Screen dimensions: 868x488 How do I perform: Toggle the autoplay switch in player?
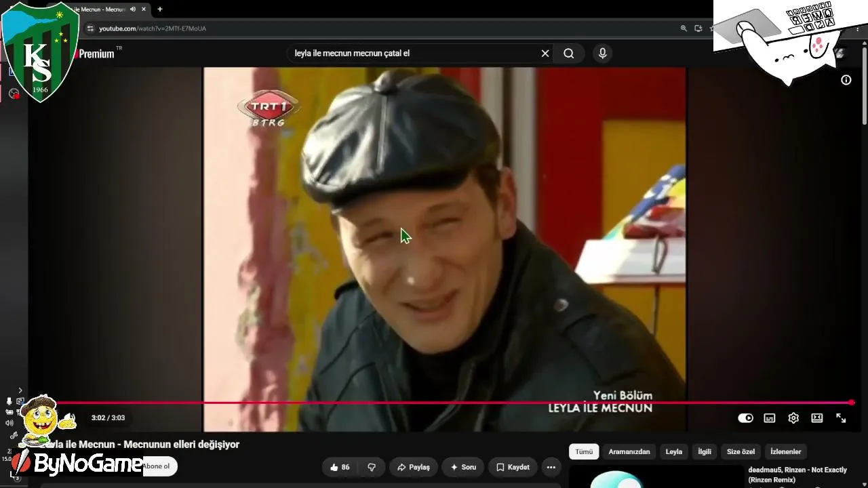(x=745, y=418)
